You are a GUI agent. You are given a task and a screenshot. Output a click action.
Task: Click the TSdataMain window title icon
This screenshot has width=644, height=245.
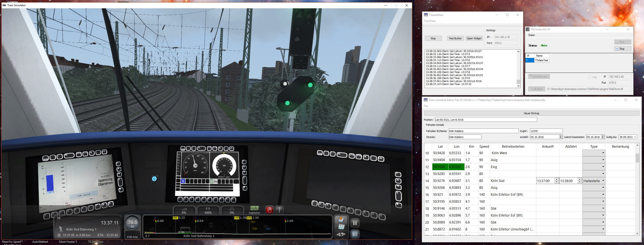tap(426, 15)
